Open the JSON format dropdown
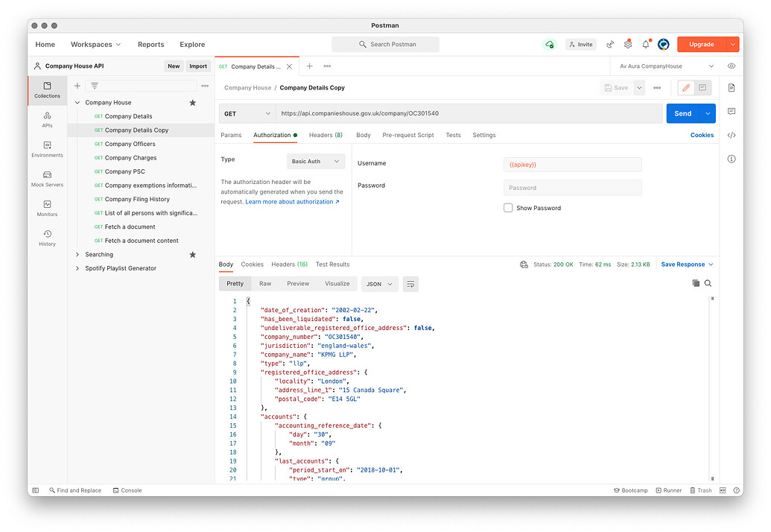The height and width of the screenshot is (532, 771). 379,284
